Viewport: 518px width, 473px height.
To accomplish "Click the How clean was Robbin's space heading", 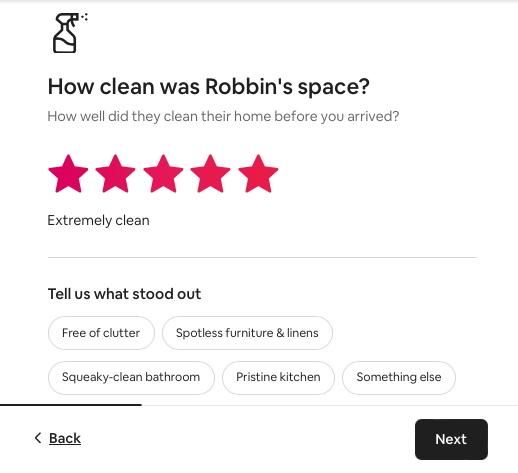I will (209, 87).
